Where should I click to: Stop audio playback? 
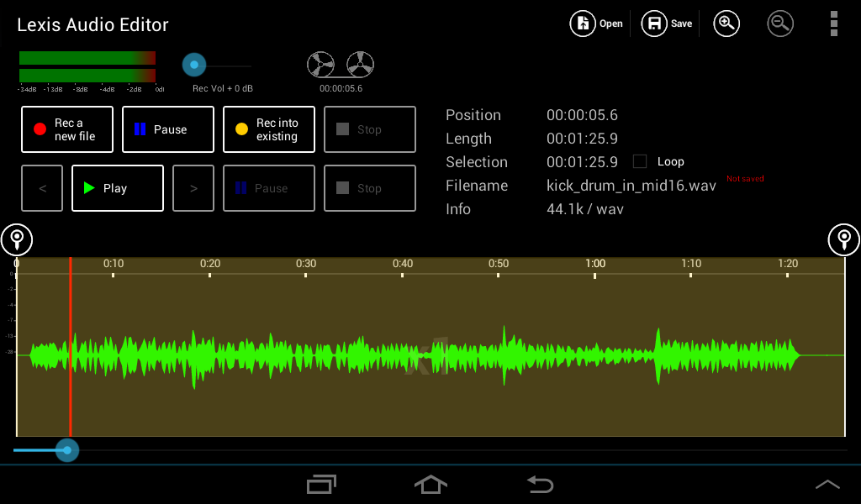tap(370, 188)
